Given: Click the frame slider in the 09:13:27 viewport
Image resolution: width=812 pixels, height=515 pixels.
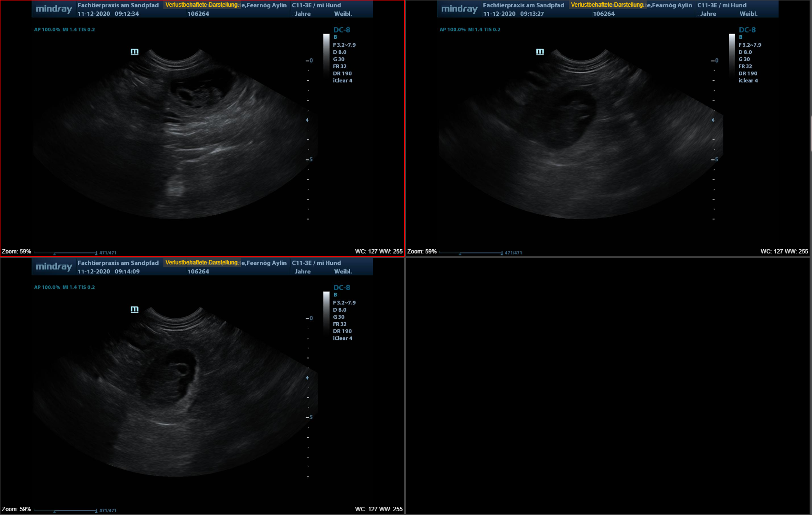Looking at the screenshot, I should coord(471,253).
